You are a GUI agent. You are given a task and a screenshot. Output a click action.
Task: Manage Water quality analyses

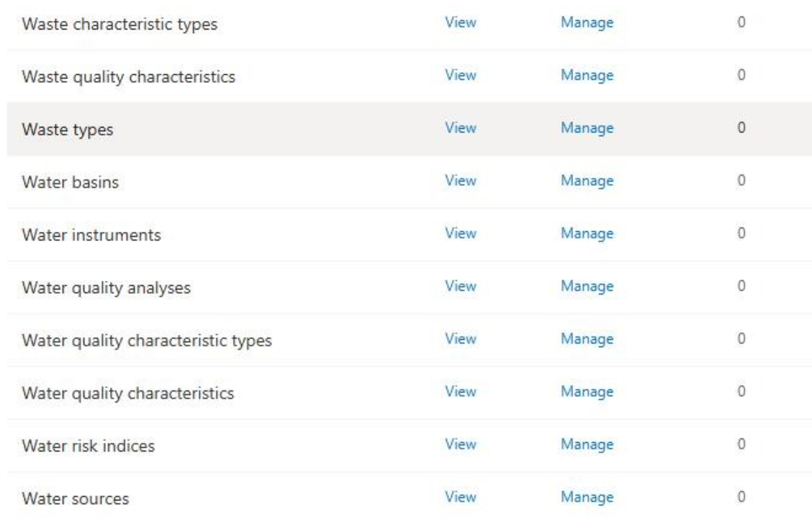587,287
